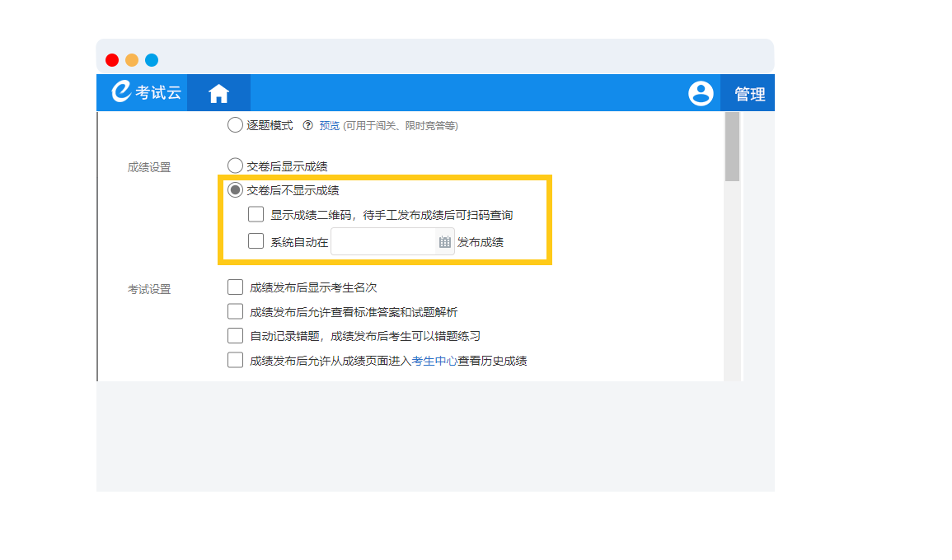This screenshot has height=560, width=952.
Task: Check 允许查看标准答案和试题解析 option
Action: click(x=236, y=312)
